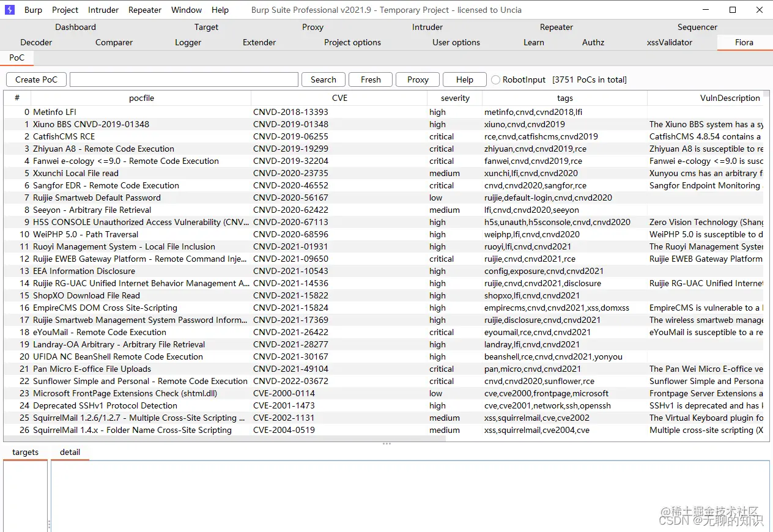The image size is (773, 532).
Task: Open the Project menu
Action: coord(65,10)
